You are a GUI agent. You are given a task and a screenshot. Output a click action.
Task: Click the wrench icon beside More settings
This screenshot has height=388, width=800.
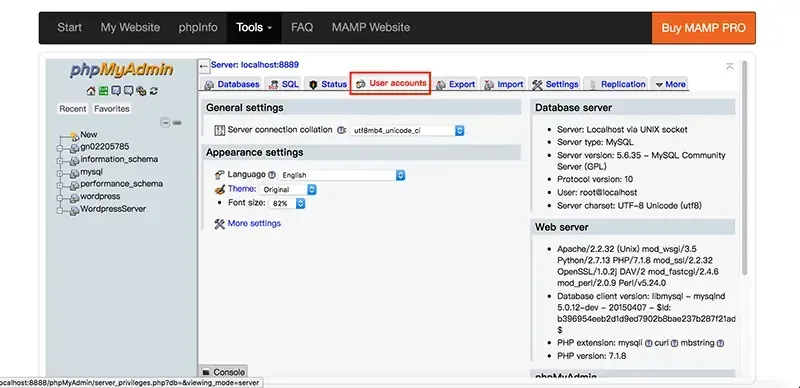click(x=220, y=224)
